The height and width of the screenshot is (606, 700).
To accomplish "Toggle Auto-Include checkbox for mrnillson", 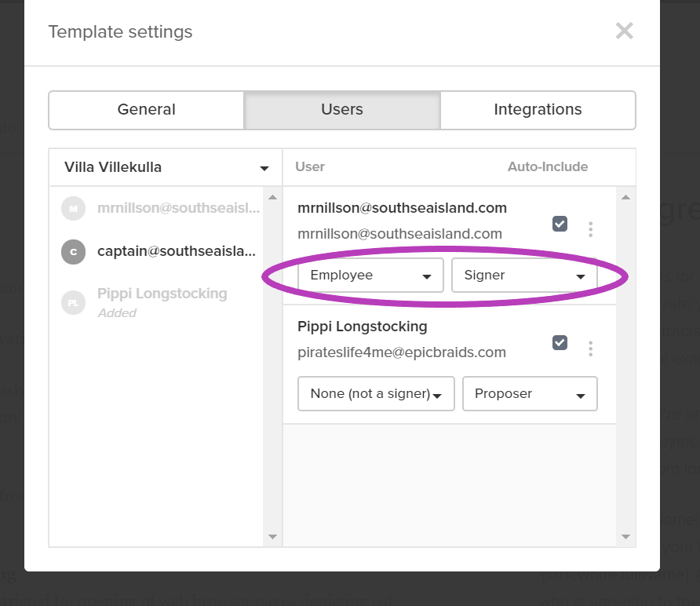I will (x=560, y=224).
